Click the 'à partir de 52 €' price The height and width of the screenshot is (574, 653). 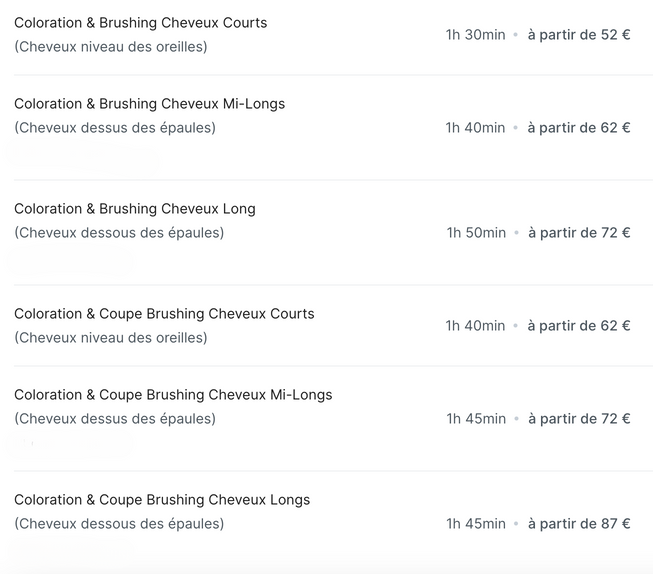coord(579,35)
